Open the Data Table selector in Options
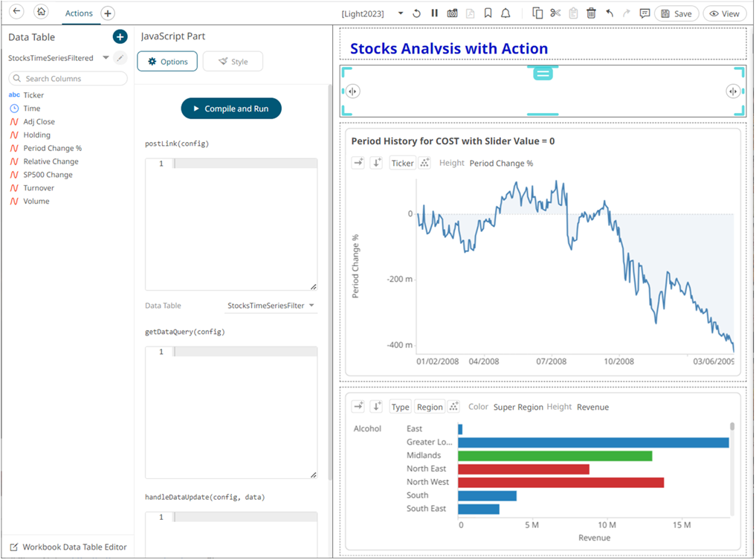Viewport: 756px width, 560px height. pos(271,306)
